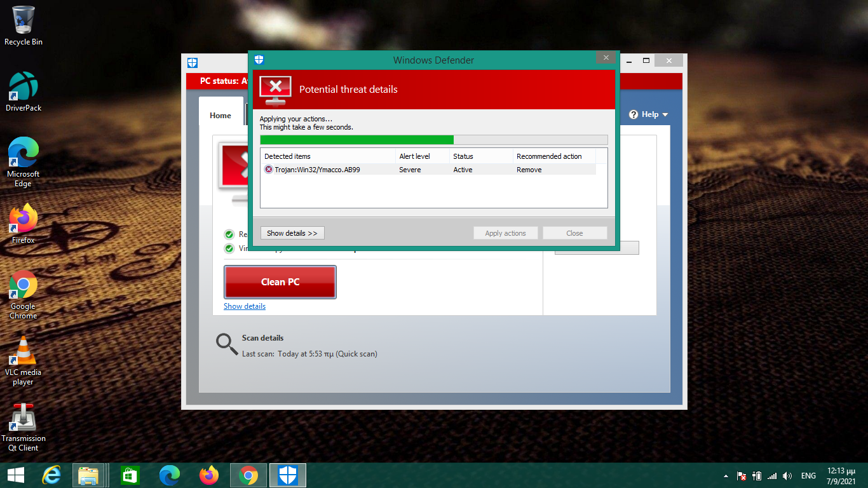Image resolution: width=868 pixels, height=488 pixels.
Task: Click the green checkmark beside Vir... row
Action: click(x=229, y=248)
